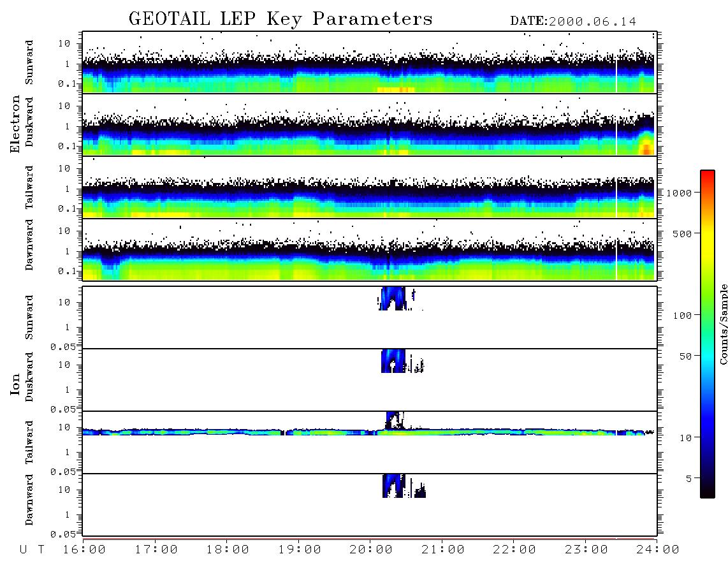
Task: Click the Ion group axis label
Action: click(15, 384)
